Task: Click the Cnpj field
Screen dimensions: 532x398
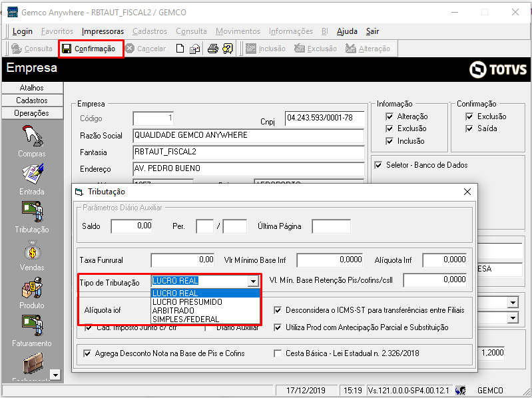Action: pos(325,118)
